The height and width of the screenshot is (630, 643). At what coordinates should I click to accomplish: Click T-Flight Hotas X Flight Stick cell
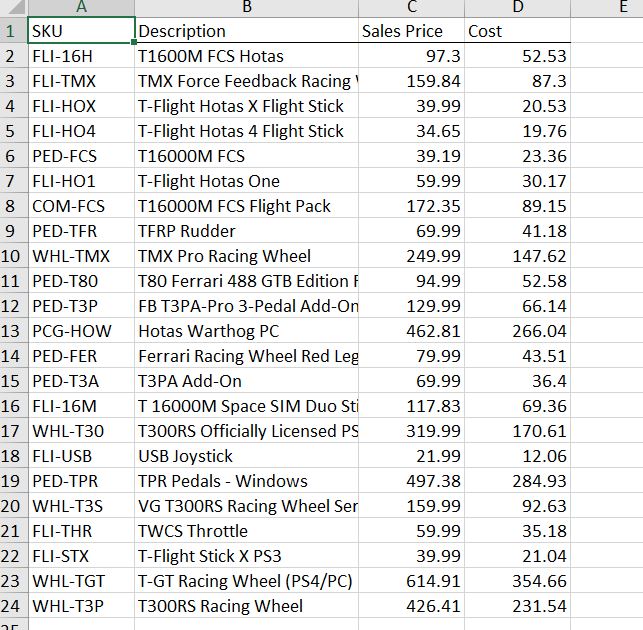tap(246, 106)
